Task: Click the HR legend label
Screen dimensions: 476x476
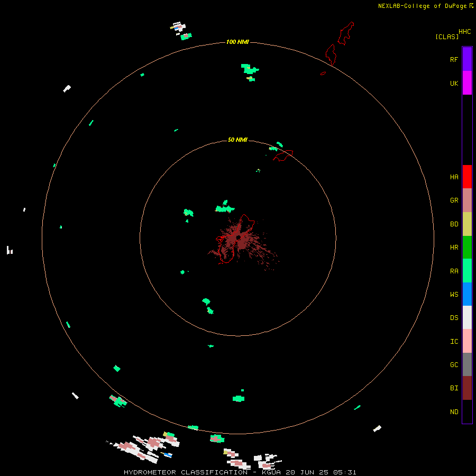Action: tap(454, 248)
